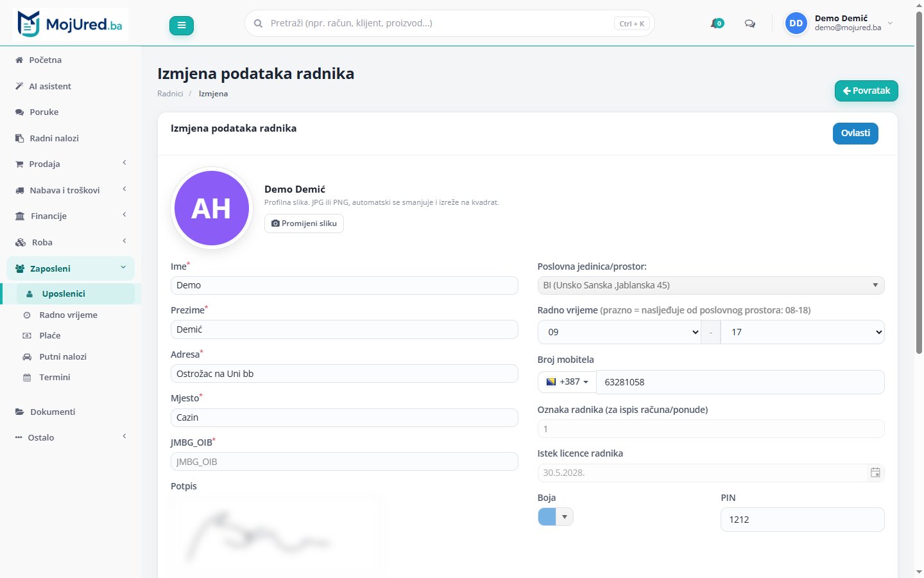This screenshot has height=578, width=924.
Task: Click the JMBG_OIB input field
Action: point(345,462)
